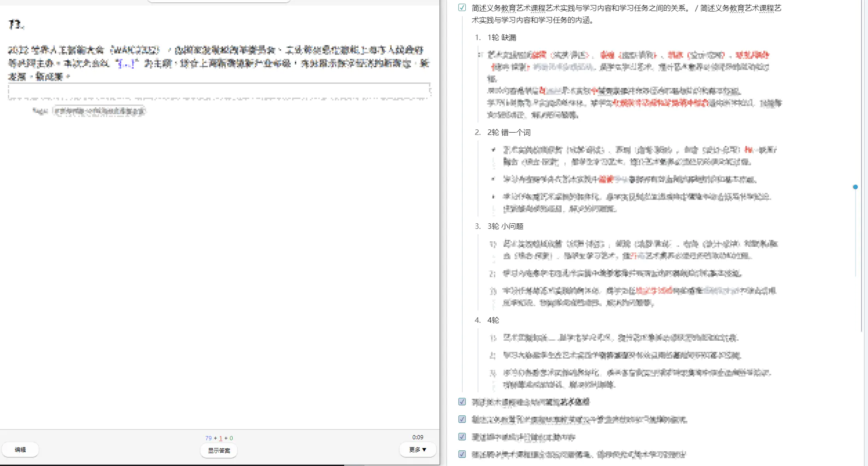Open the 更多 dropdown menu

click(x=417, y=450)
